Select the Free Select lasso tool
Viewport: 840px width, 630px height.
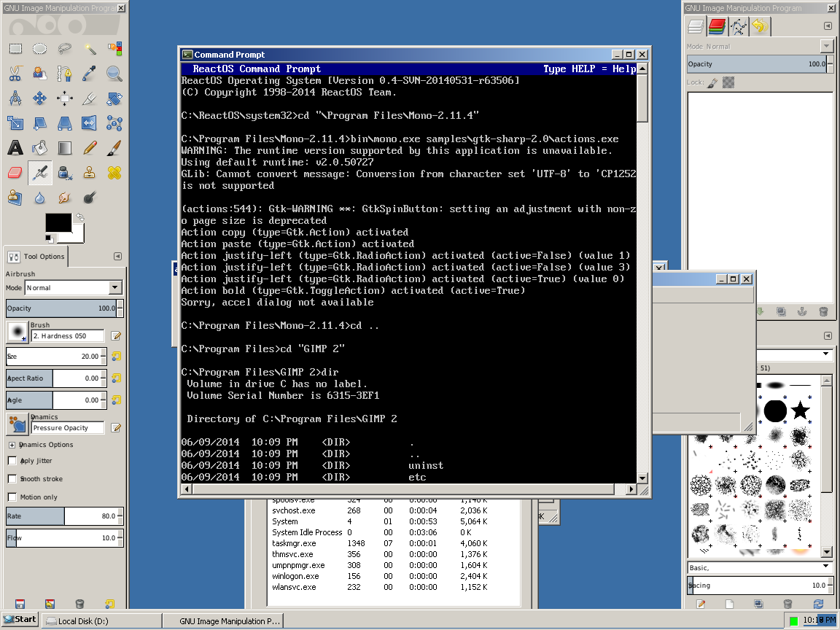[x=64, y=49]
